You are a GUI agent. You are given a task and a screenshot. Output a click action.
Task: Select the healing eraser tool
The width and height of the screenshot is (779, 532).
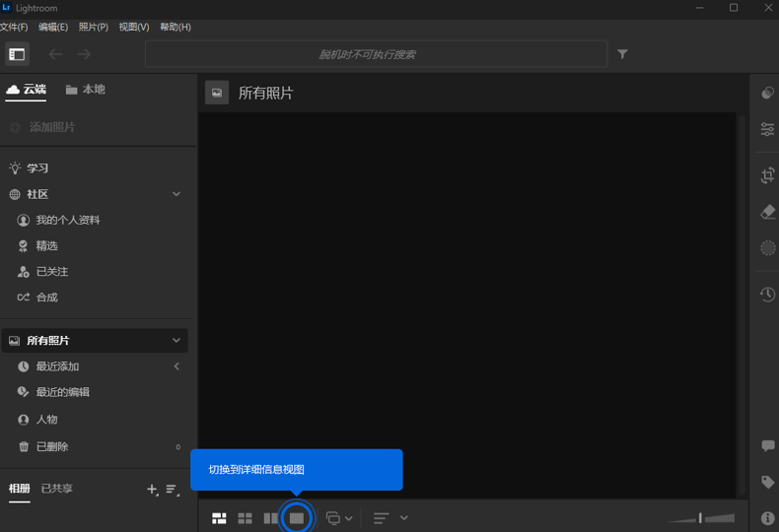pyautogui.click(x=767, y=212)
